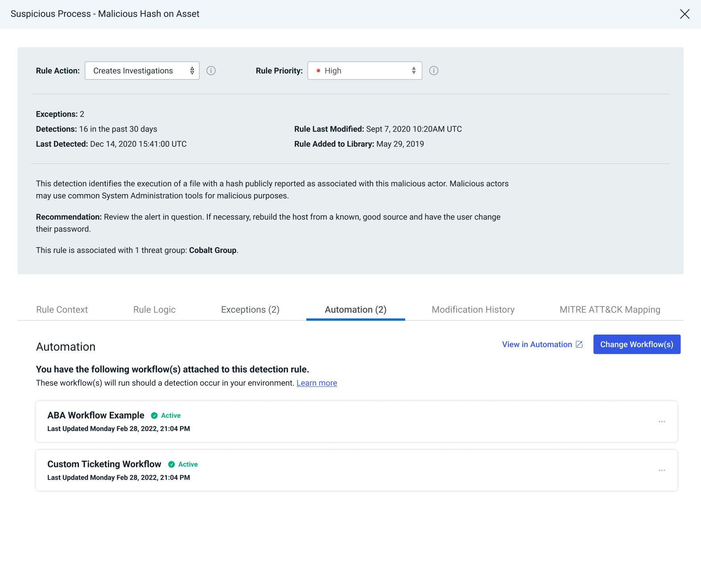Click green Active status icon for ABA Workflow
This screenshot has width=701, height=588.
[154, 415]
